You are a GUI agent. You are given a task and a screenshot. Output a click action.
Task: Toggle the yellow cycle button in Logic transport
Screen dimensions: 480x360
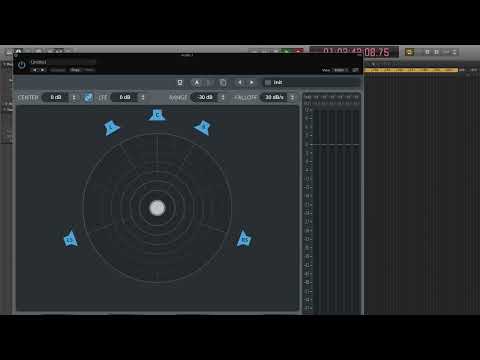(409, 52)
